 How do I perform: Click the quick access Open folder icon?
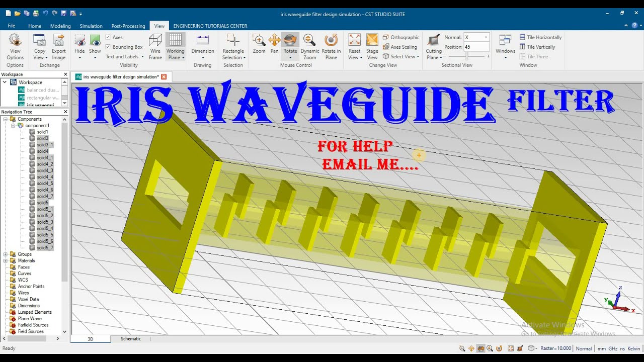coord(17,14)
